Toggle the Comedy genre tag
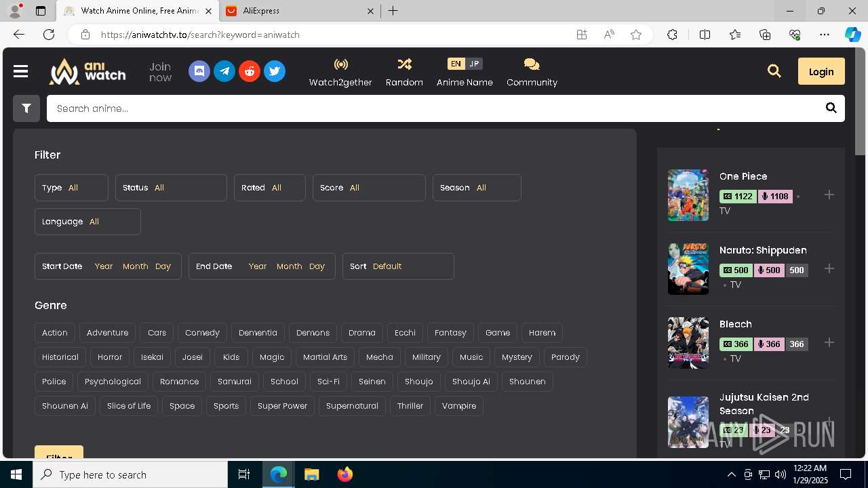Image resolution: width=868 pixels, height=488 pixels. tap(202, 333)
